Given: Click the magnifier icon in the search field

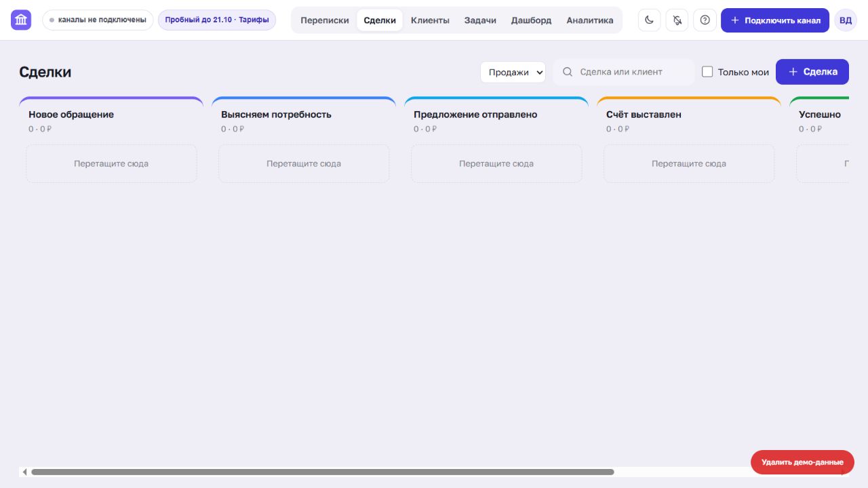Looking at the screenshot, I should (568, 72).
